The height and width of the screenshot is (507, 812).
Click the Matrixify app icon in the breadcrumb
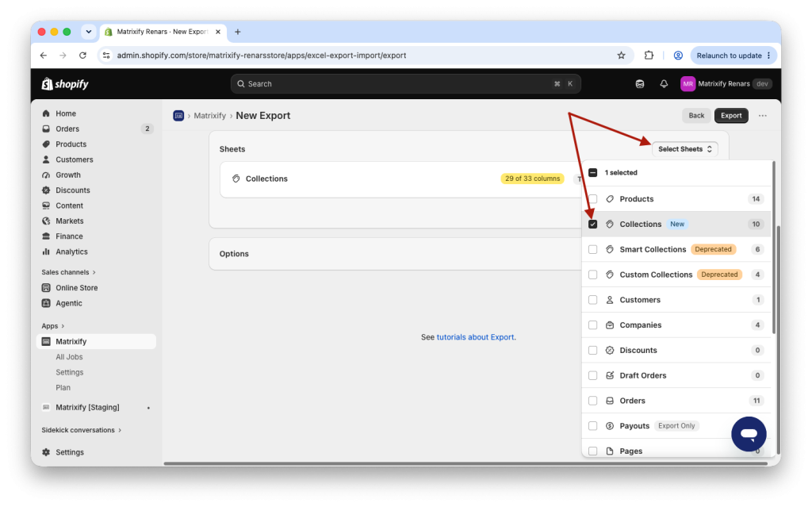click(x=178, y=116)
